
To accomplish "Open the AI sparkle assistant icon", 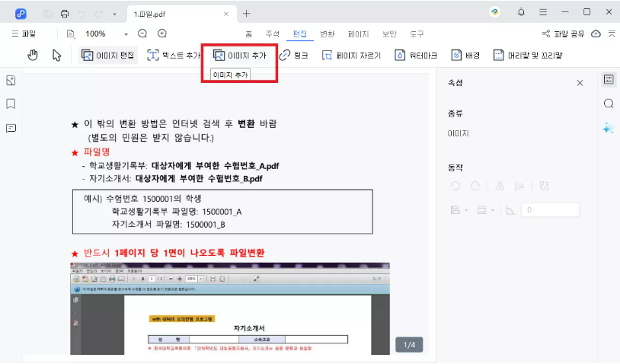I will tap(608, 128).
